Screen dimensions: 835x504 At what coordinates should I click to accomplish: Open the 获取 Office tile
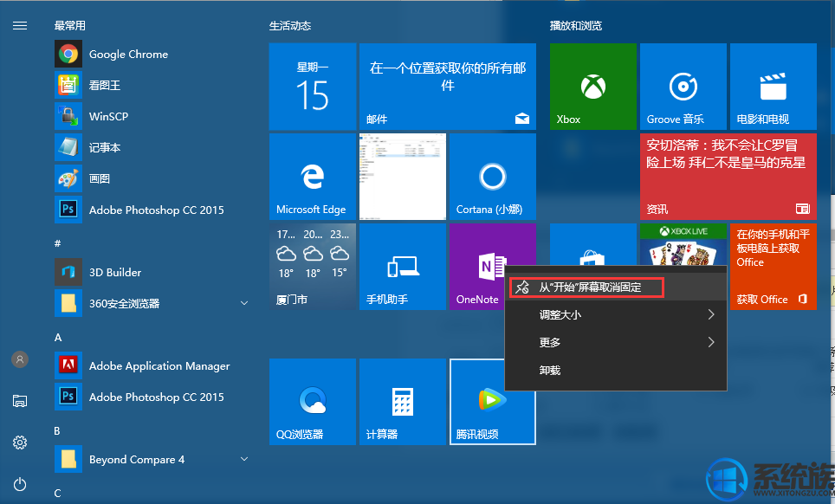click(774, 267)
